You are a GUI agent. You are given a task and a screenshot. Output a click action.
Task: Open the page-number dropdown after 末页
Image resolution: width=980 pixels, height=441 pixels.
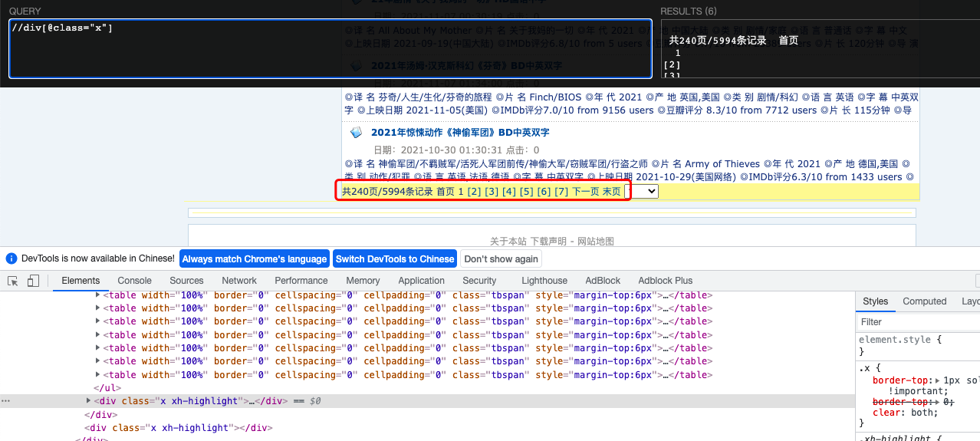(642, 192)
